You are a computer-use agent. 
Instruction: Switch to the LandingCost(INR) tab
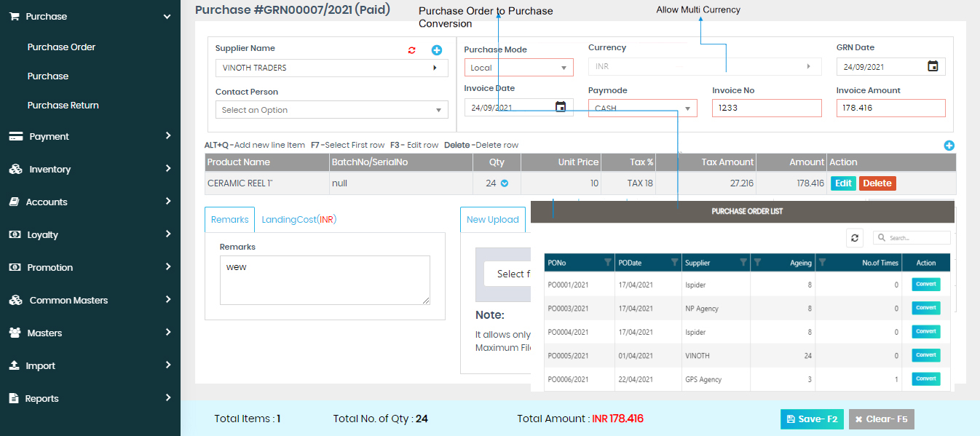[x=299, y=218]
